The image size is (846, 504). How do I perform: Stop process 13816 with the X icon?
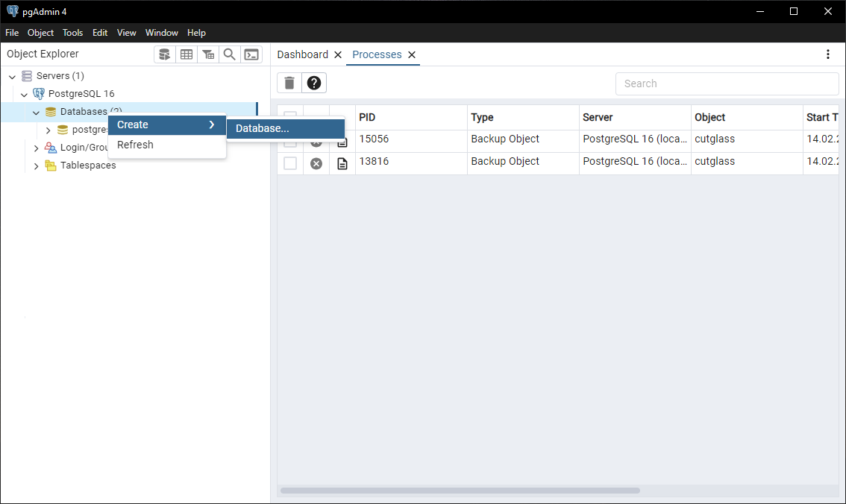coord(316,163)
